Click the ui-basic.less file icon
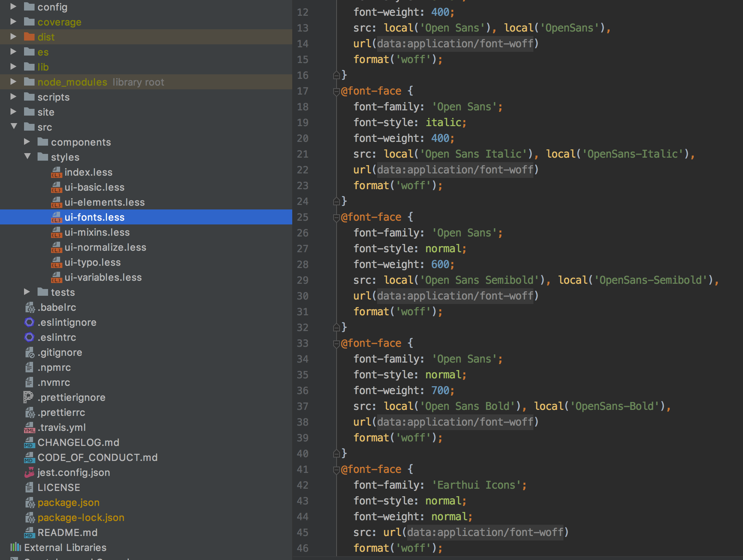Screen dimensions: 743x560 (x=56, y=187)
